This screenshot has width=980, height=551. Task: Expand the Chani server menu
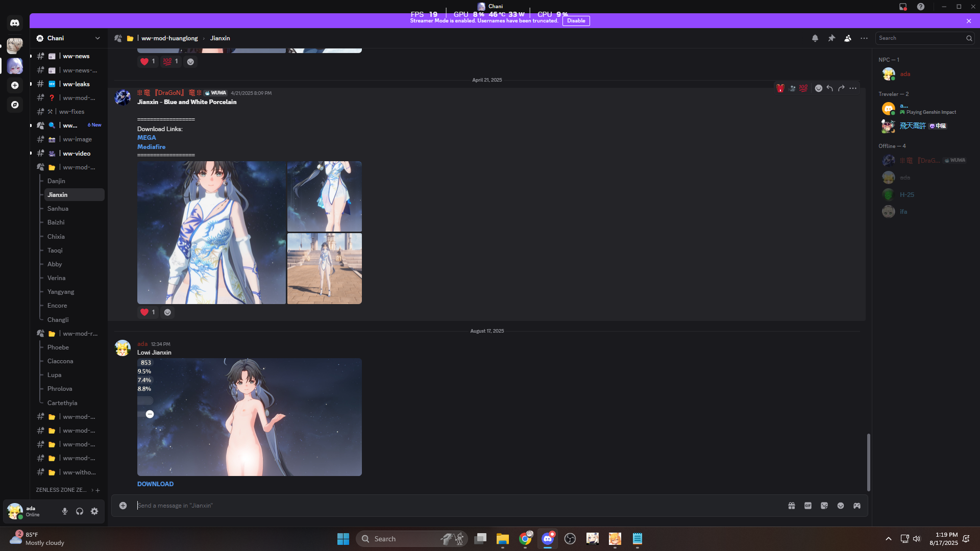(x=68, y=38)
